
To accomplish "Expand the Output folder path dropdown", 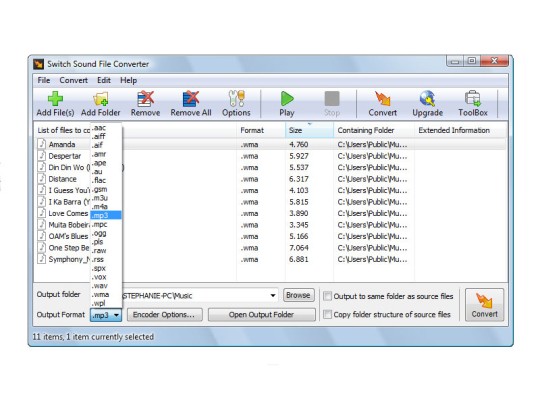I will point(273,295).
